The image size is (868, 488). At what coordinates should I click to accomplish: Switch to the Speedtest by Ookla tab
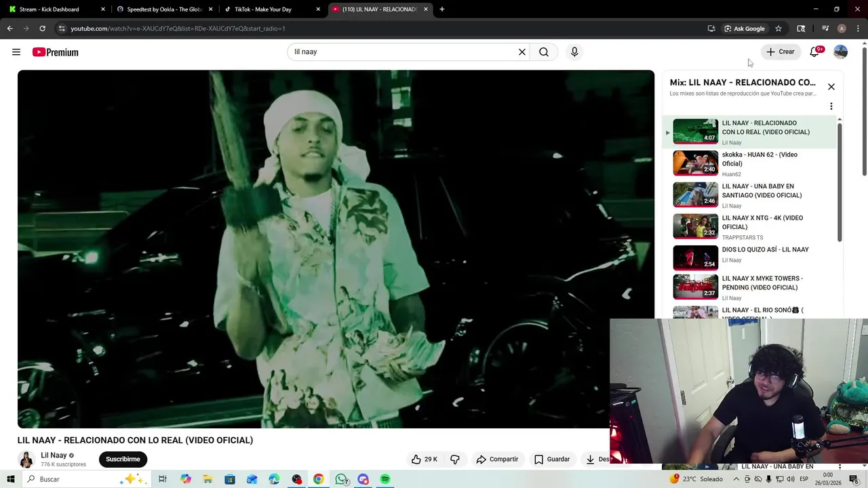(x=165, y=9)
